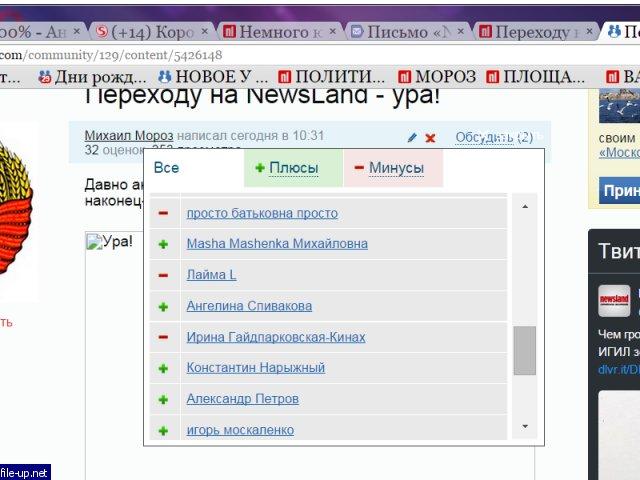
Task: Click the ratings list scroll-up arrow
Action: click(x=525, y=207)
